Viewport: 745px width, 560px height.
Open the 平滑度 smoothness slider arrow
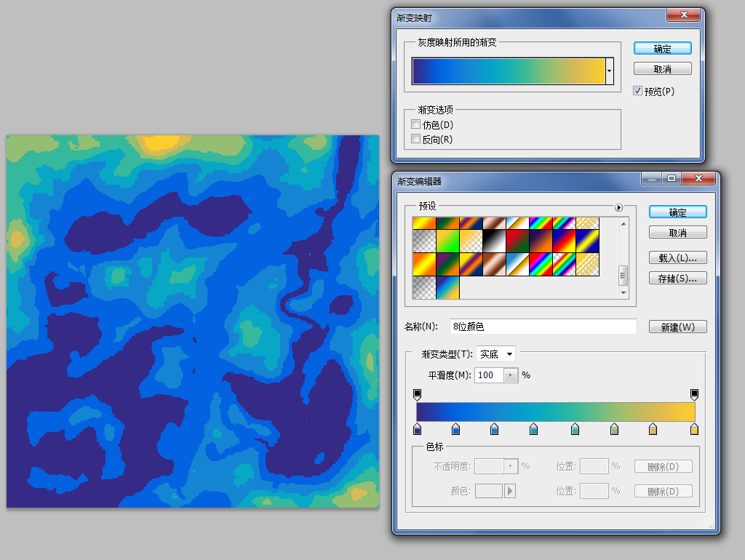511,375
